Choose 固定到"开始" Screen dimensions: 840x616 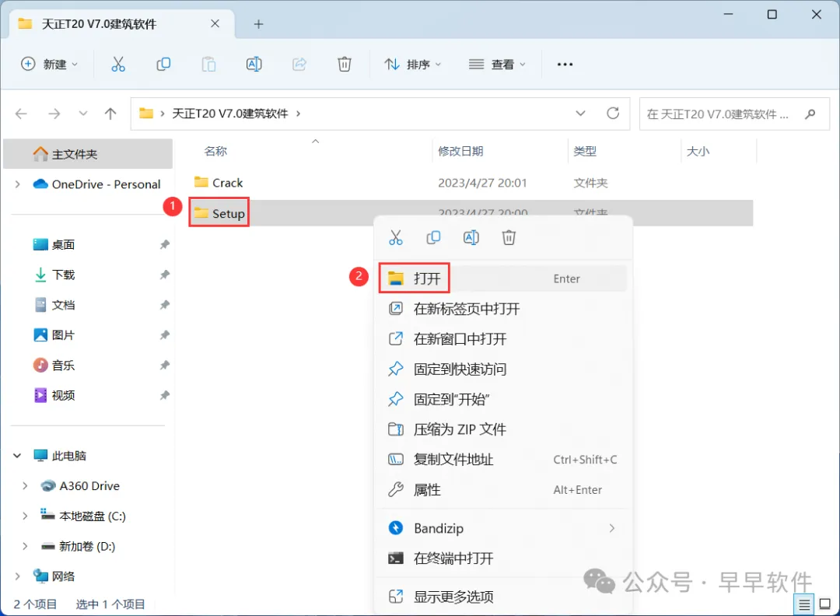tap(502, 399)
